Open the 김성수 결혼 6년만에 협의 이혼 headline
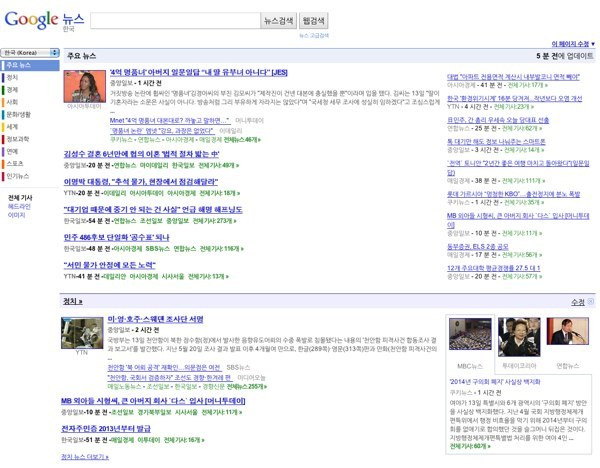The width and height of the screenshot is (600, 468). [x=141, y=154]
